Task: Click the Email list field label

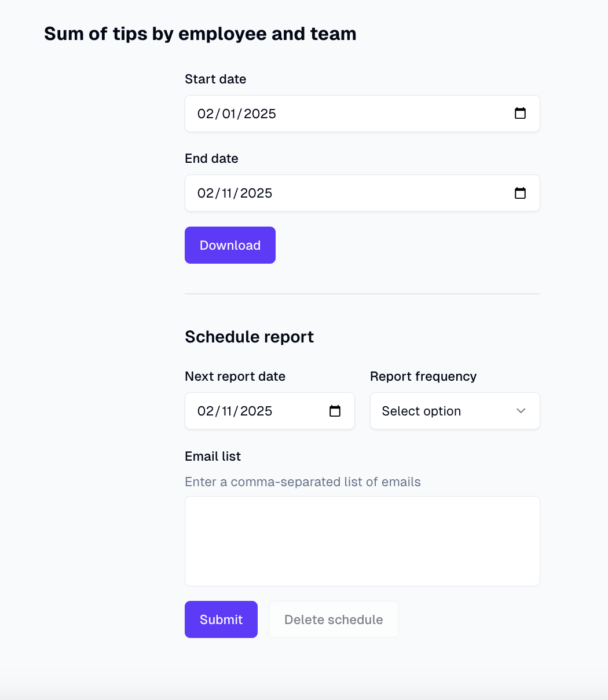Action: pyautogui.click(x=213, y=456)
